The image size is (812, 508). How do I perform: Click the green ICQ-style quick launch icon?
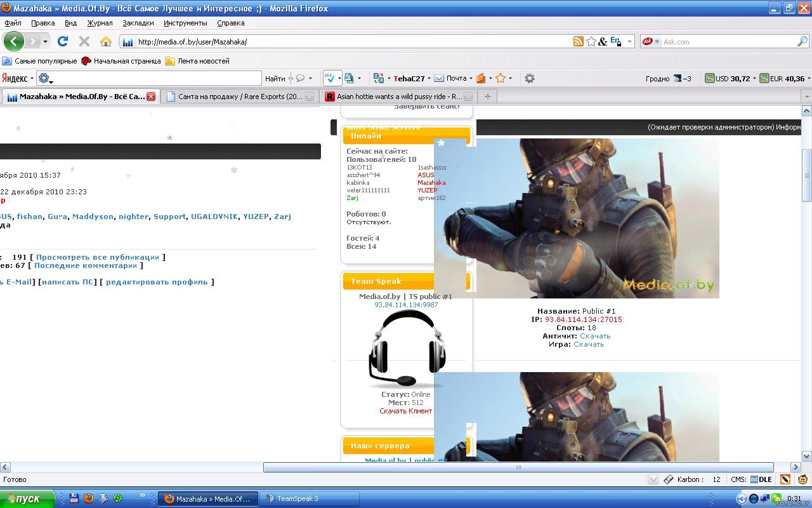(x=119, y=498)
